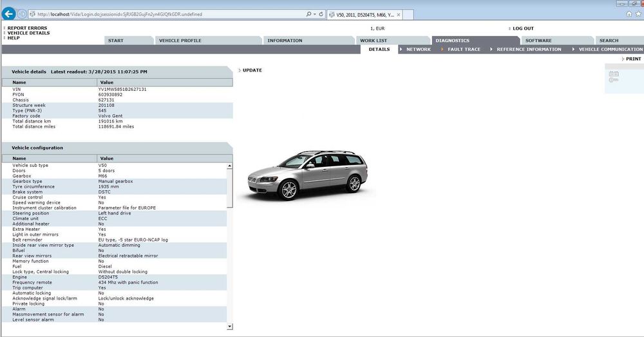Click the Level sensor alarm row label
The image size is (644, 337).
click(x=33, y=320)
